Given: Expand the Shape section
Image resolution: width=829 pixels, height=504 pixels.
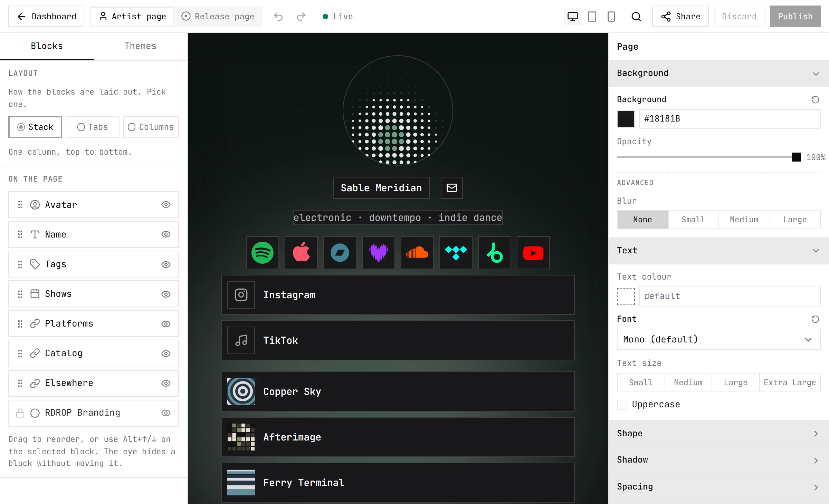Looking at the screenshot, I should [x=718, y=434].
